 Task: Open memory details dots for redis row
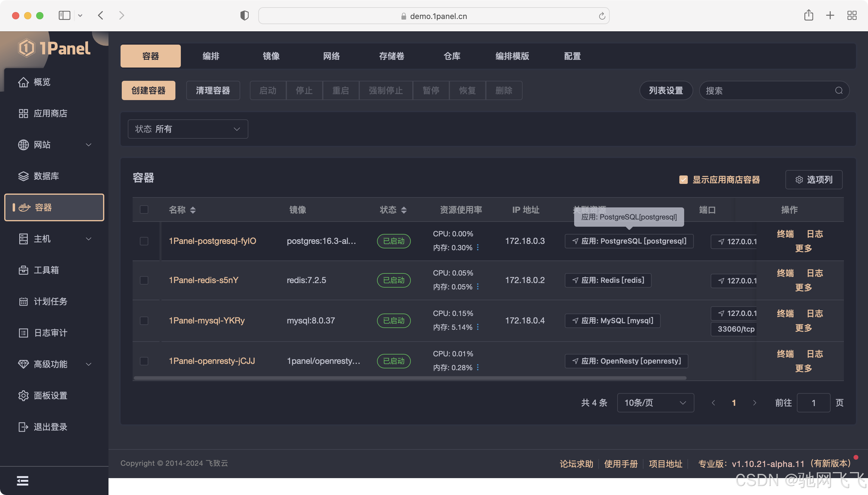477,287
